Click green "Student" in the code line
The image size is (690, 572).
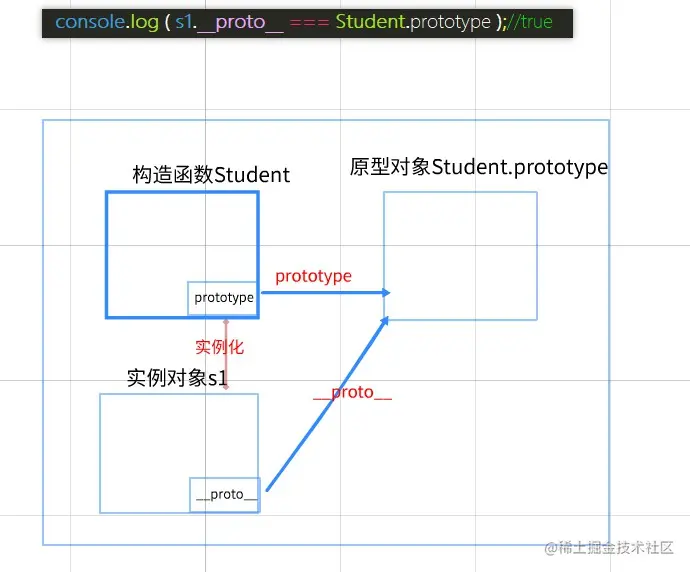[370, 21]
